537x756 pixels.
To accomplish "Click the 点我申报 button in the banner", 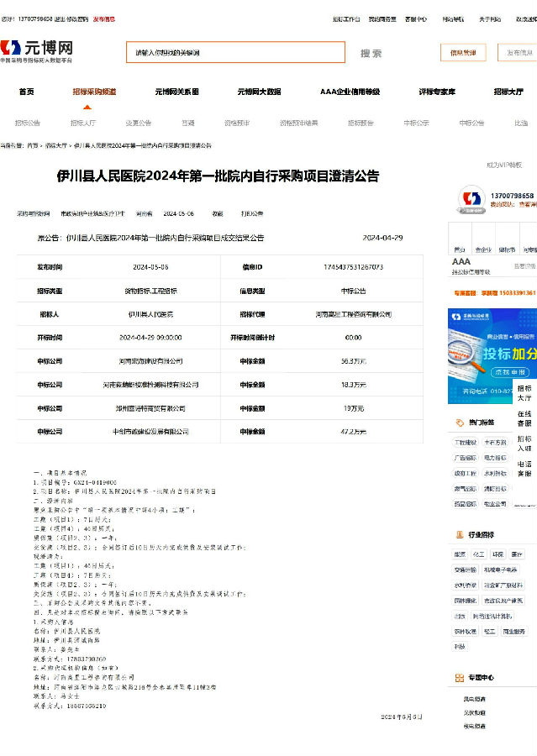I will [510, 372].
